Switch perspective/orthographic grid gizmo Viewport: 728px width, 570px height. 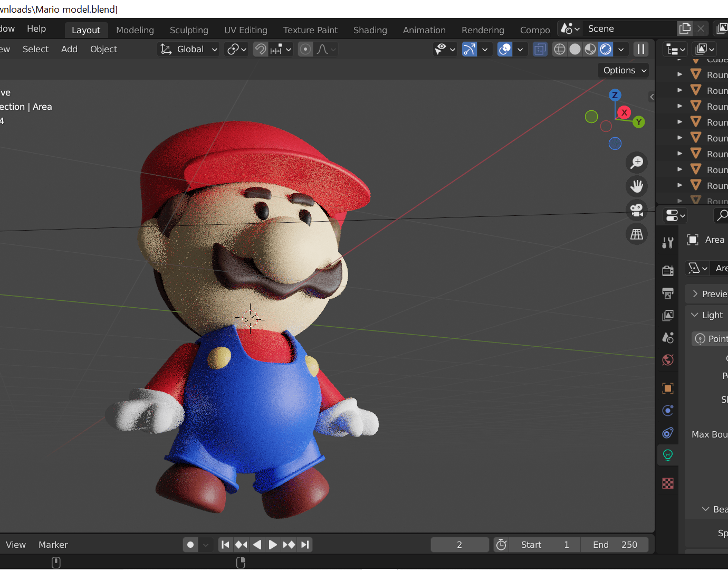[637, 234]
